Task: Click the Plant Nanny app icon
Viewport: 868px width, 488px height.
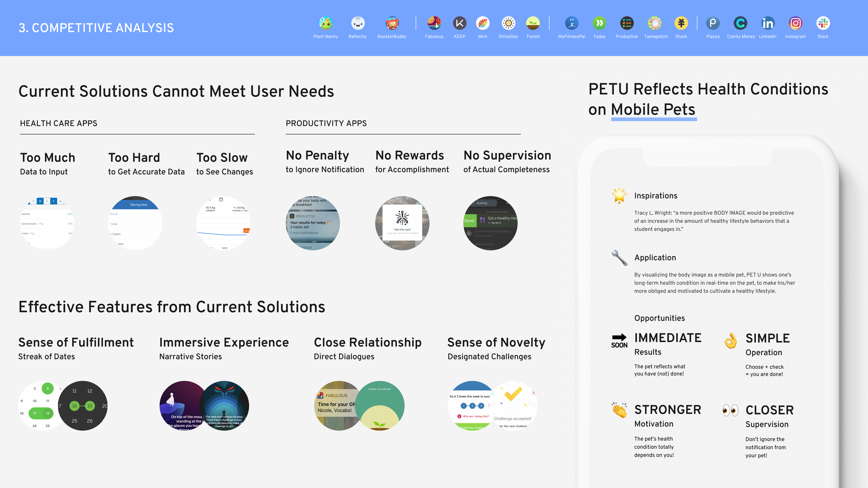Action: click(325, 23)
